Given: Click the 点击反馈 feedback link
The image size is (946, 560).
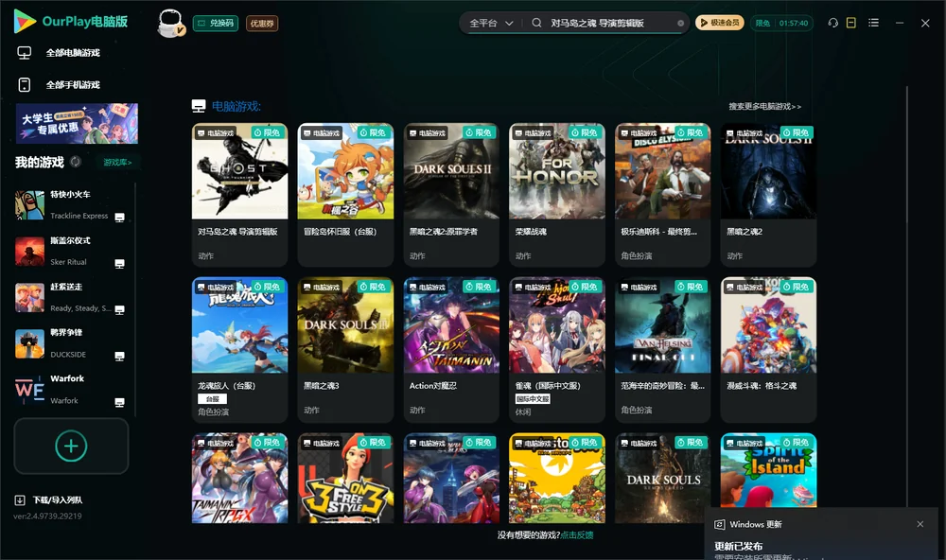Looking at the screenshot, I should pos(577,534).
